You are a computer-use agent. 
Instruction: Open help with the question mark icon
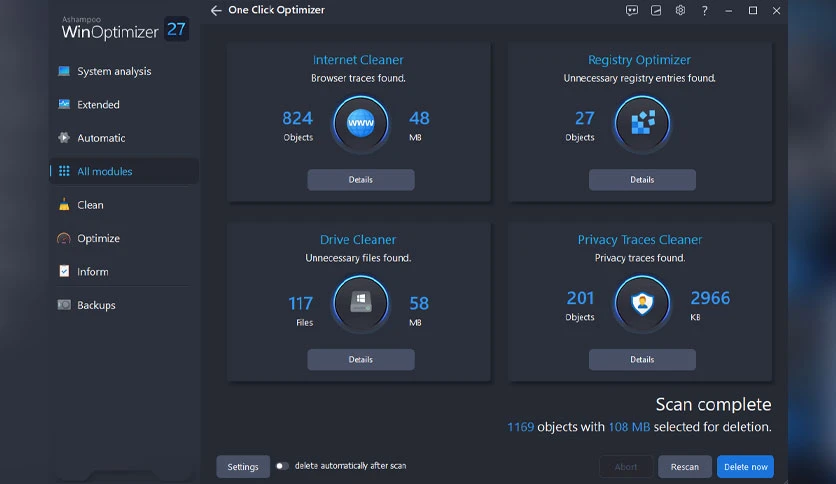[x=704, y=10]
